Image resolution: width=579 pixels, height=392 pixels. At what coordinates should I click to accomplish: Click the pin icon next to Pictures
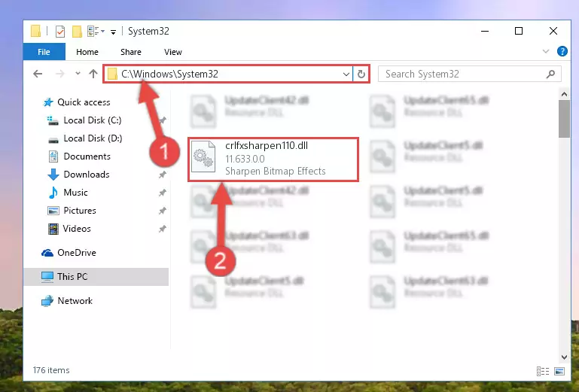[162, 211]
